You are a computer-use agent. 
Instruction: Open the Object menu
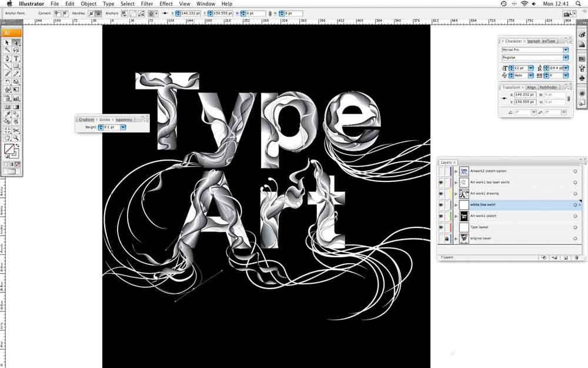pyautogui.click(x=89, y=4)
